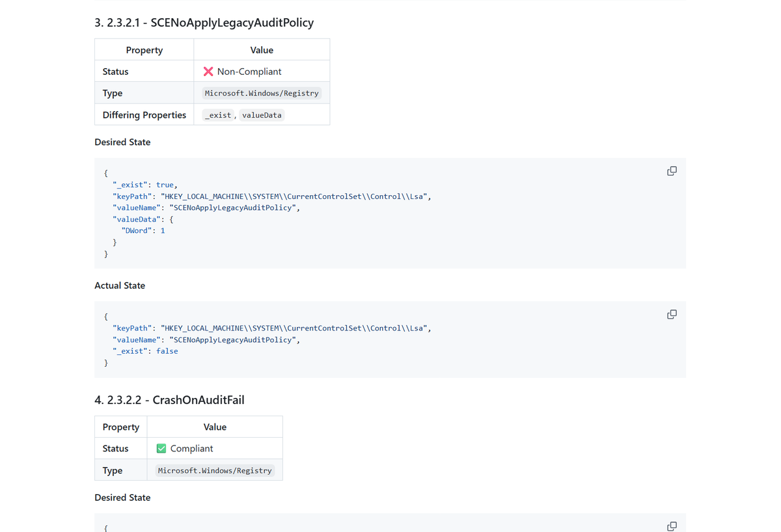Copy the CrashOnAuditFail Desired State code
The image size is (781, 532).
(672, 525)
